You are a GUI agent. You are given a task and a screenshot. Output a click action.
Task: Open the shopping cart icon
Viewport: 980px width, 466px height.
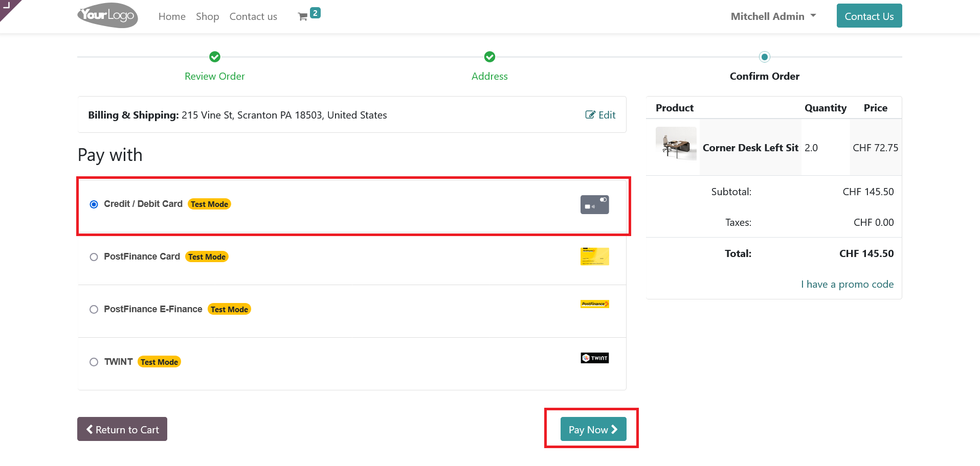303,17
